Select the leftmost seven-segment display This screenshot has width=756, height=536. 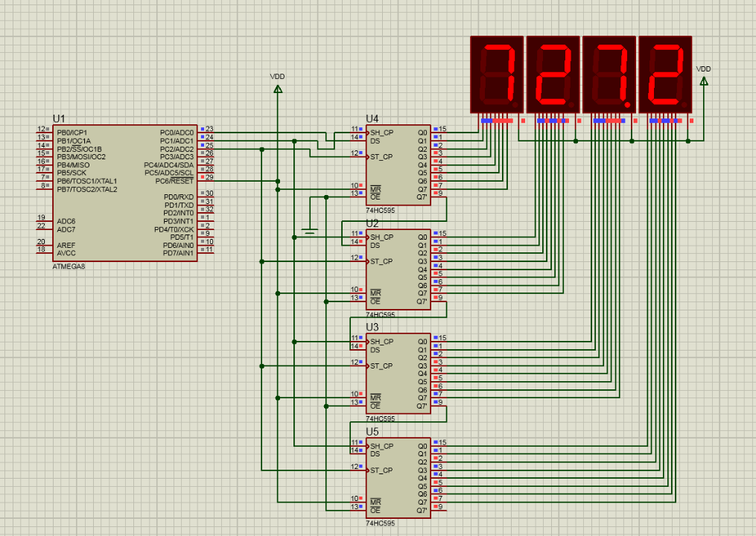tap(497, 74)
